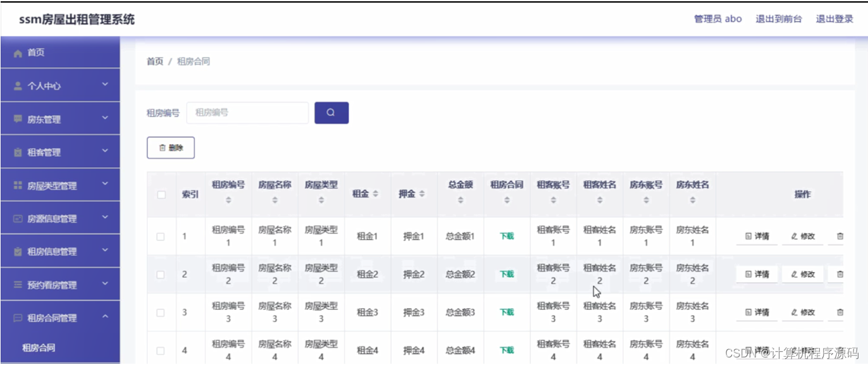
Task: Expand 房源信息管理 with its chevron
Action: click(105, 218)
